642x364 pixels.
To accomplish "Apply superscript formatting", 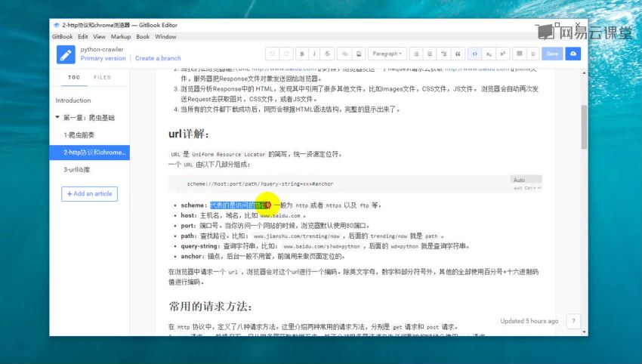I will (x=502, y=54).
